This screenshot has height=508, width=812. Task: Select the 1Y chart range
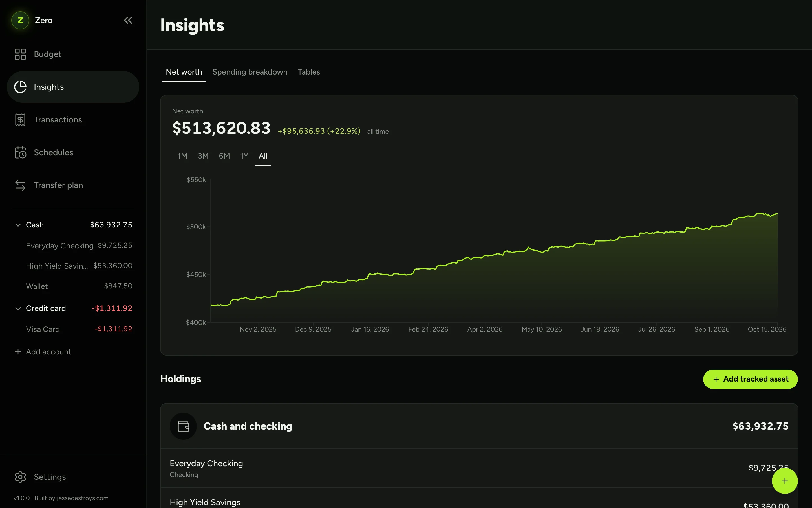244,156
